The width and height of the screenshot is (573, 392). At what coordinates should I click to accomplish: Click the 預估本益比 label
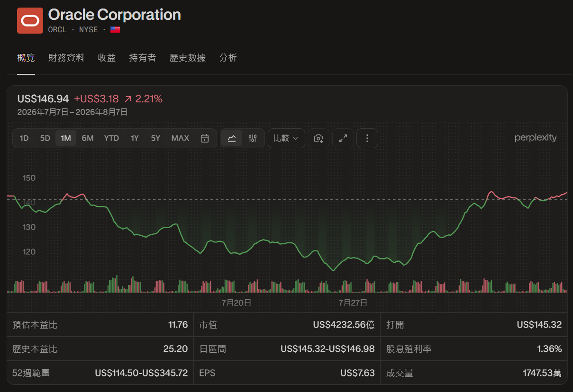(x=35, y=325)
